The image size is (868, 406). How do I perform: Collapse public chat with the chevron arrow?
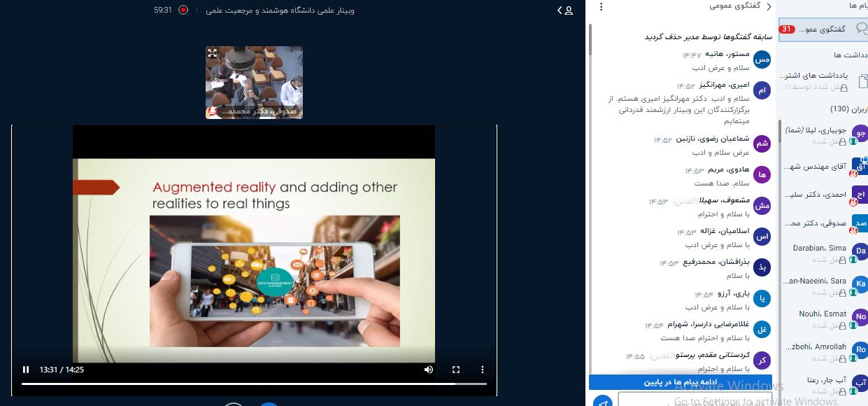click(x=769, y=7)
